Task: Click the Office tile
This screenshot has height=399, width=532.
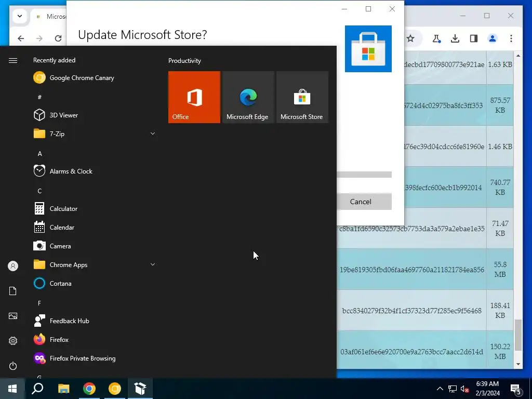Action: pos(194,97)
